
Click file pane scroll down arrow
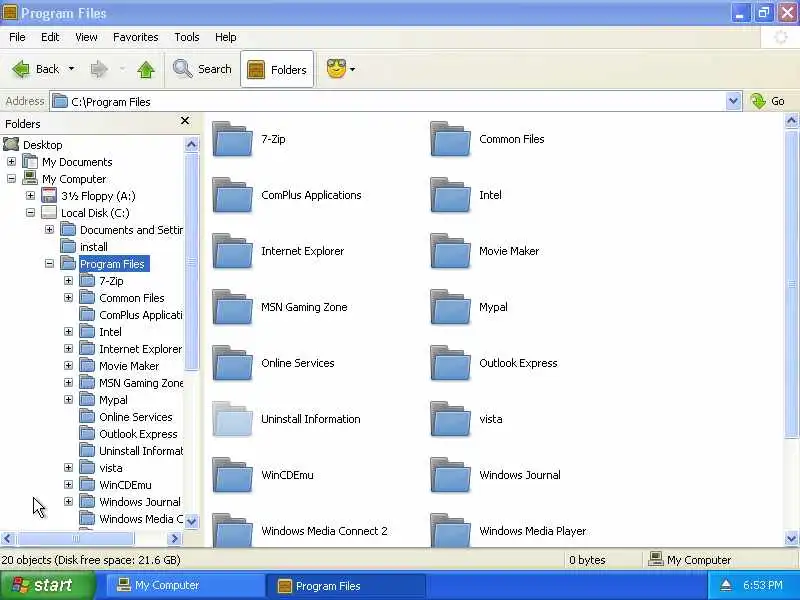tap(791, 538)
